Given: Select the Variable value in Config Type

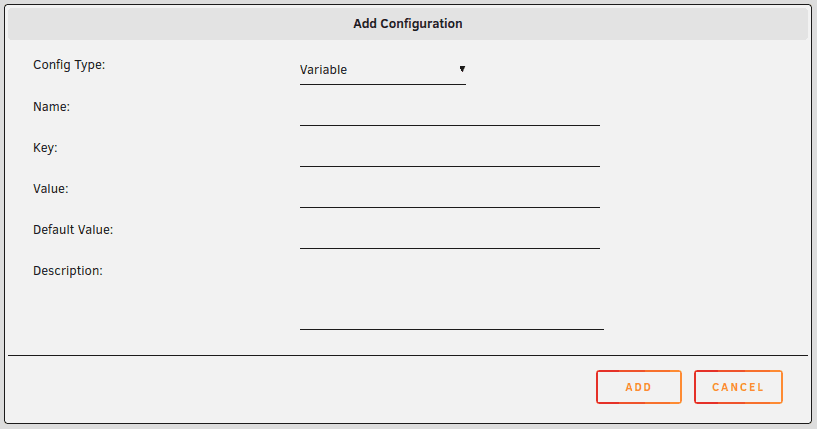Looking at the screenshot, I should (324, 70).
